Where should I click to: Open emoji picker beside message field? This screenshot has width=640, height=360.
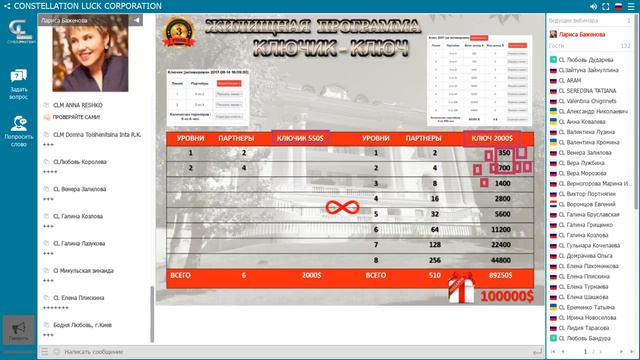(x=57, y=351)
